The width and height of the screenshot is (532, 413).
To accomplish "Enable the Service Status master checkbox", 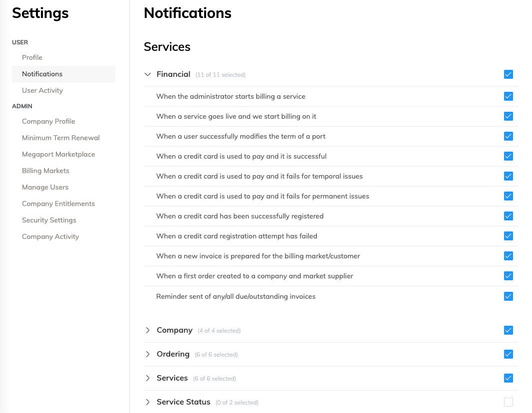I will pos(508,402).
